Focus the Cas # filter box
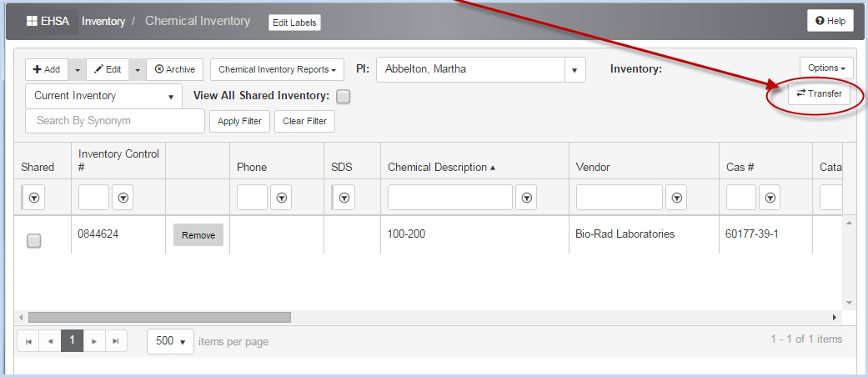868x377 pixels. click(x=740, y=198)
